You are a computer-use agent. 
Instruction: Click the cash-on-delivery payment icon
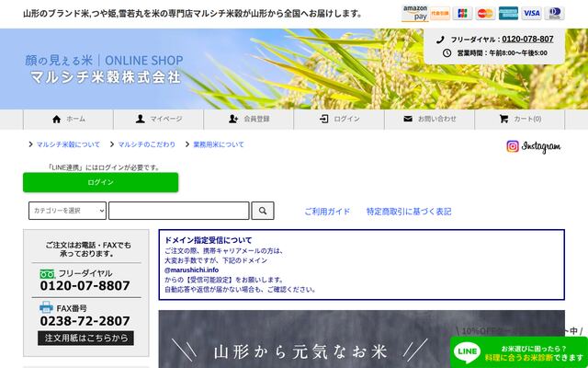pyautogui.click(x=440, y=13)
